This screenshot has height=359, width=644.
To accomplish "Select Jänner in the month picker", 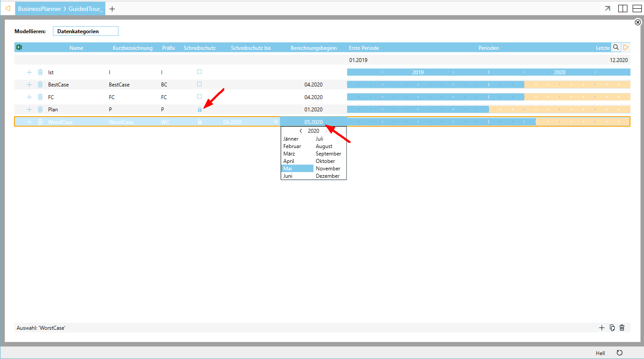I will coord(291,139).
